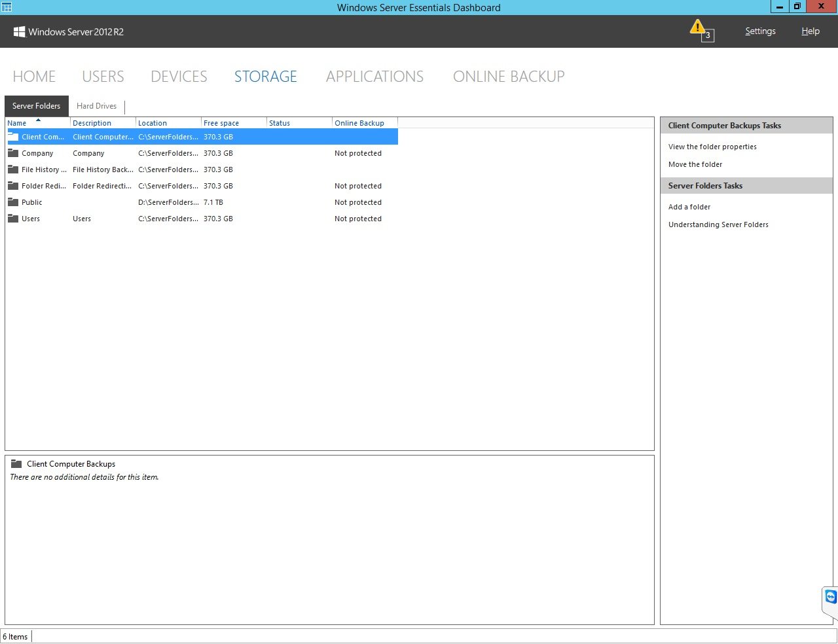Minimize the Dashboard window
This screenshot has width=838, height=644.
pos(779,7)
